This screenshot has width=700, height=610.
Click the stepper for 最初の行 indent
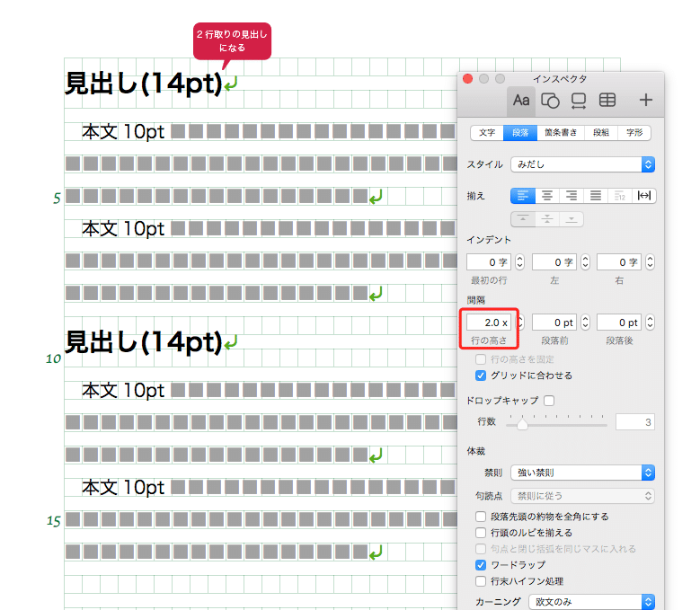pyautogui.click(x=519, y=262)
